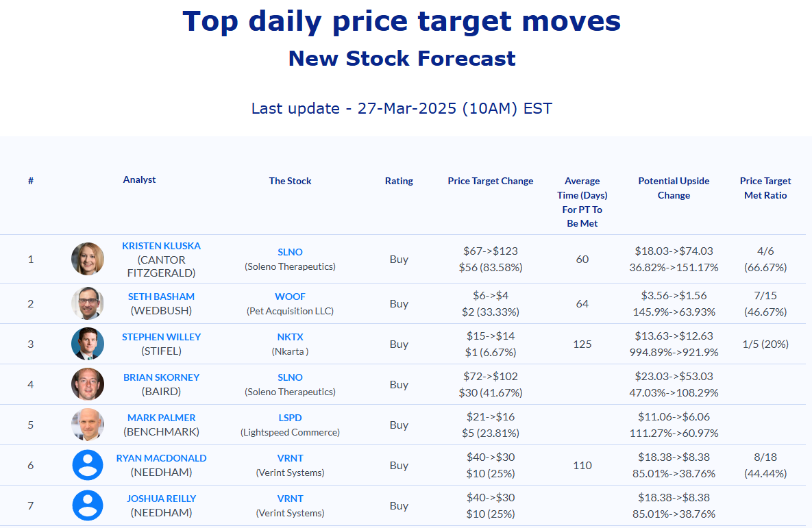812x528 pixels.
Task: Click the Buy rating in Mark Palmer's row
Action: coord(399,425)
